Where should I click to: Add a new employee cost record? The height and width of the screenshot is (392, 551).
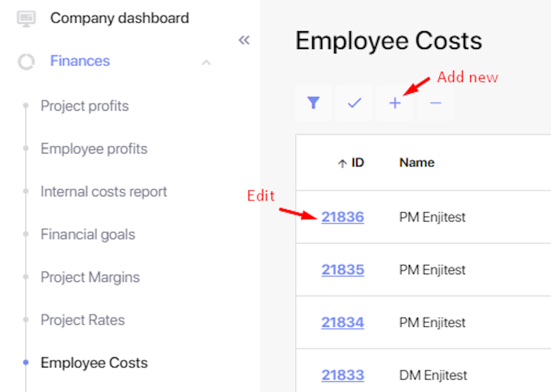pyautogui.click(x=395, y=103)
